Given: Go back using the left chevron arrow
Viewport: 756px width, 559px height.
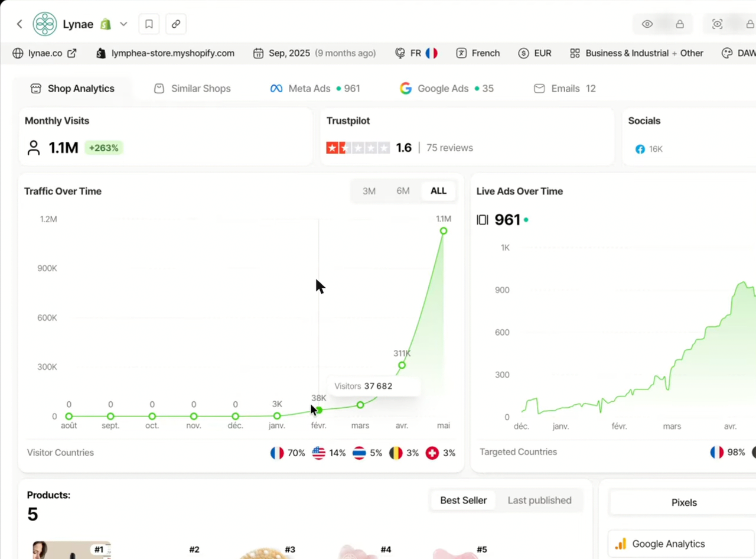Looking at the screenshot, I should [x=19, y=24].
